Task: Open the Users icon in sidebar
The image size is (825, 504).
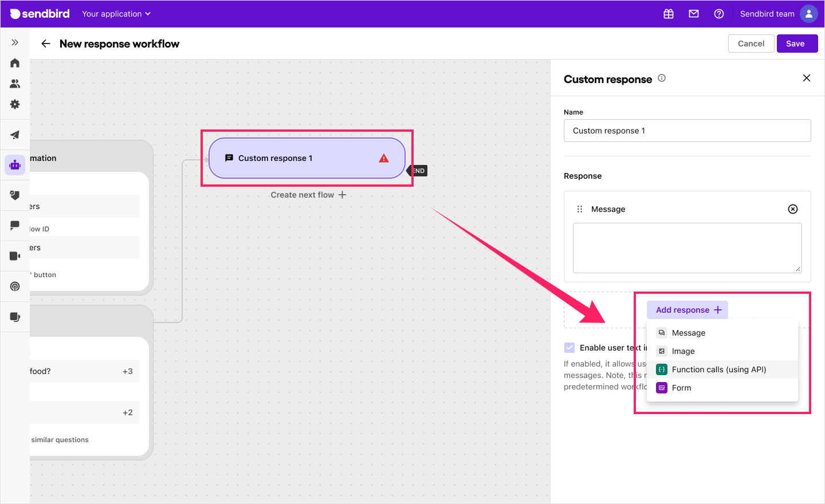Action: (x=15, y=84)
